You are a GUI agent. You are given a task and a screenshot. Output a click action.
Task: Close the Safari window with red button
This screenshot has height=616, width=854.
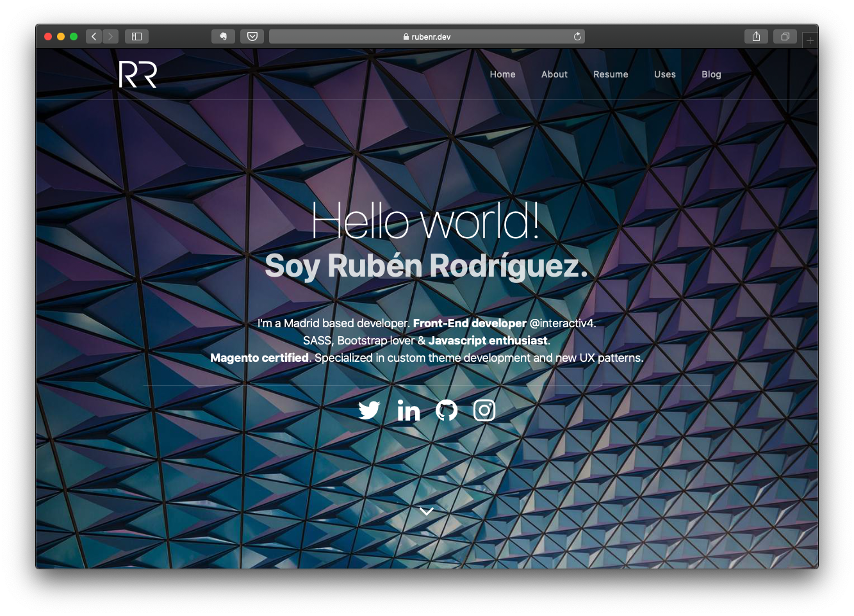48,36
